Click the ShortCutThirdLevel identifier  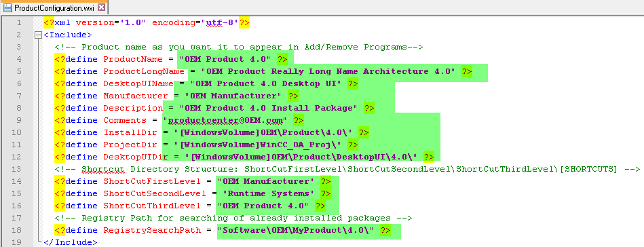152,206
